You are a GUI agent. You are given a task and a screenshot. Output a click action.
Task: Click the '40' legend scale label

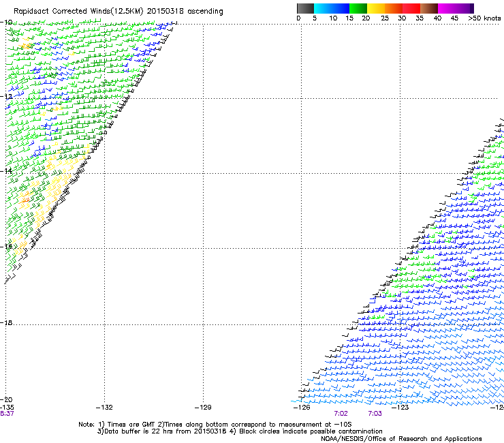(x=437, y=18)
